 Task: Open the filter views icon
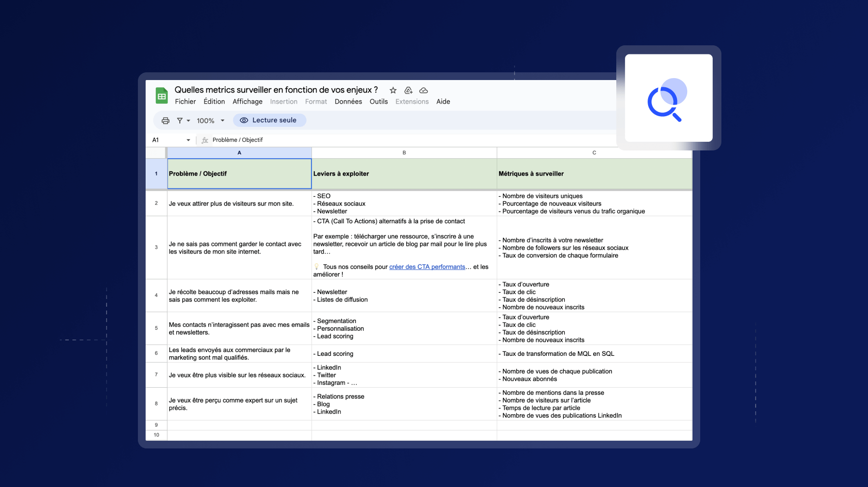pos(179,121)
